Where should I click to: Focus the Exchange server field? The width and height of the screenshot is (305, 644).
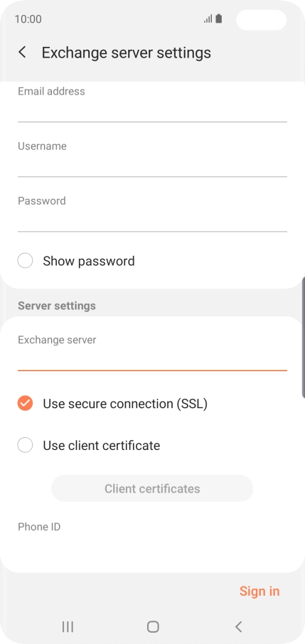[152, 353]
